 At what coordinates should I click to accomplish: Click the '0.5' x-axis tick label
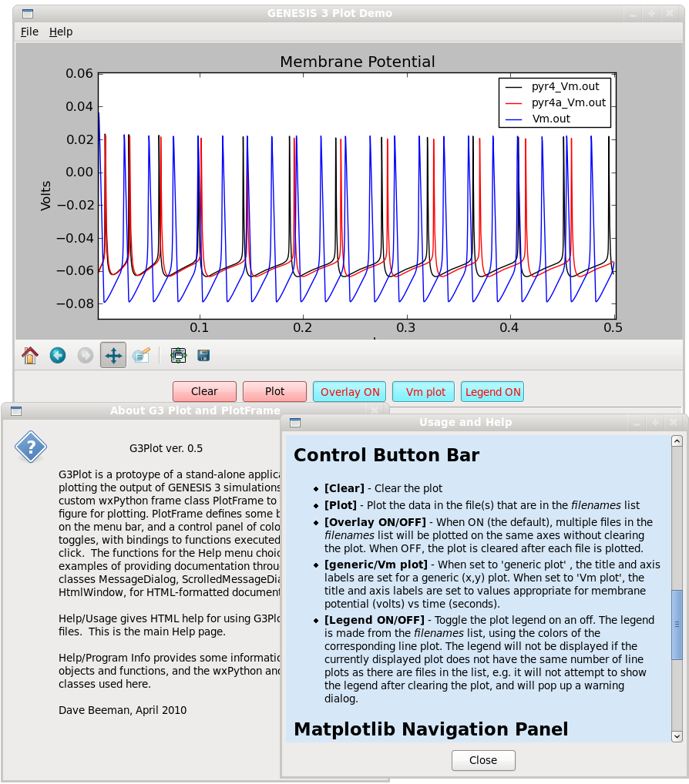point(613,327)
